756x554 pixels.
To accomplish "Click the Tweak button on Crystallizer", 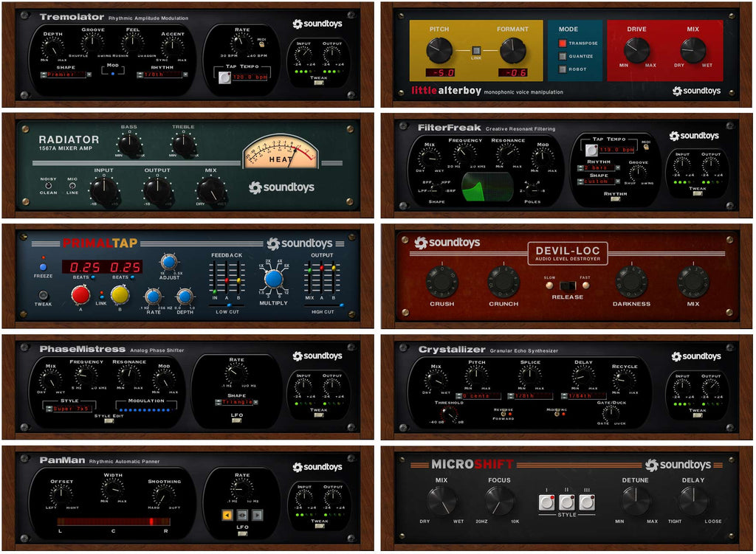I will 697,415.
